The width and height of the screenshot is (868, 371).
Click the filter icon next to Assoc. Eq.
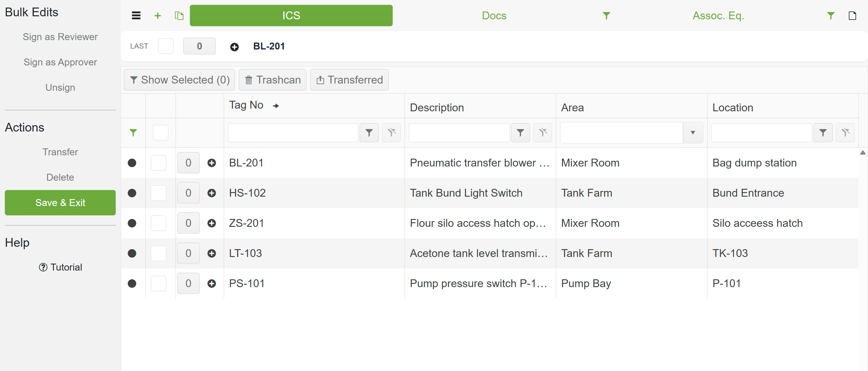coord(831,15)
